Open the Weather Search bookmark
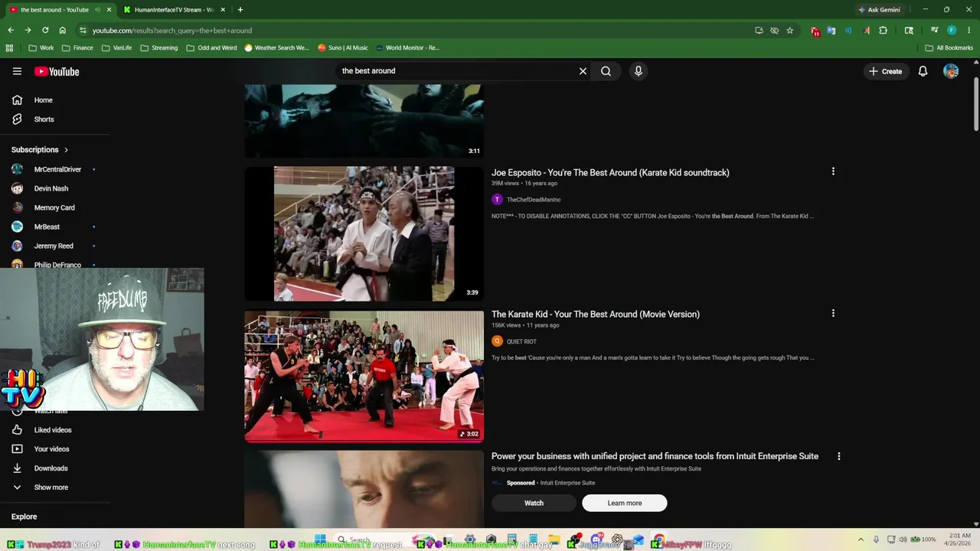This screenshot has width=980, height=551. tap(276, 47)
